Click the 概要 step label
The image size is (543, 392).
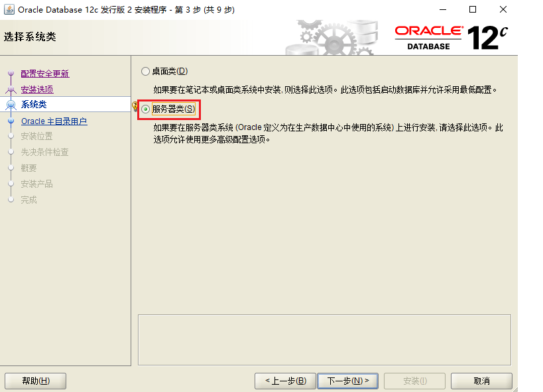[x=29, y=168]
